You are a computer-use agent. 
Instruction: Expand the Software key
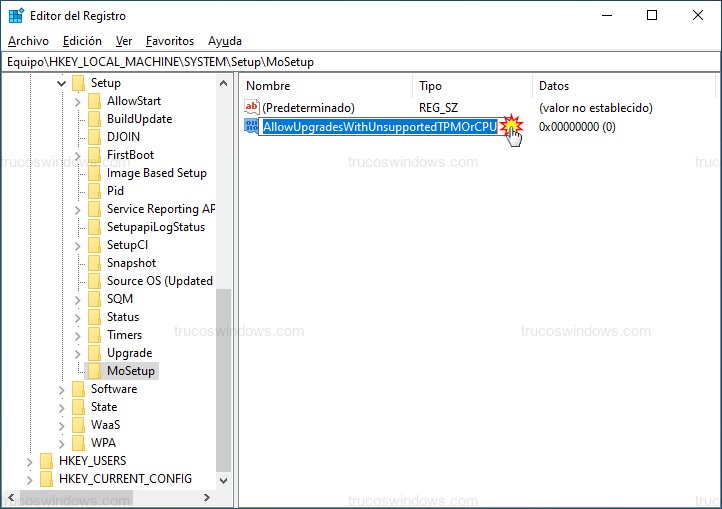point(61,390)
